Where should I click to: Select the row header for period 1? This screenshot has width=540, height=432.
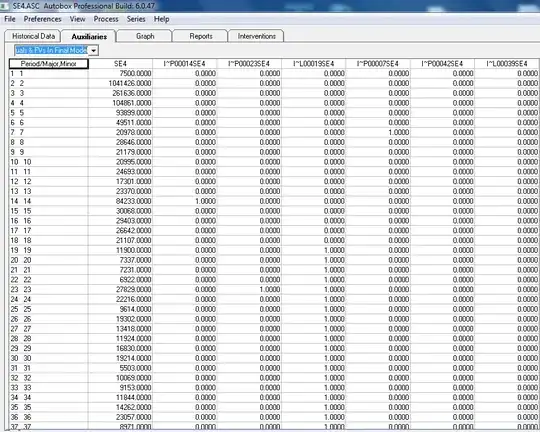coord(49,73)
